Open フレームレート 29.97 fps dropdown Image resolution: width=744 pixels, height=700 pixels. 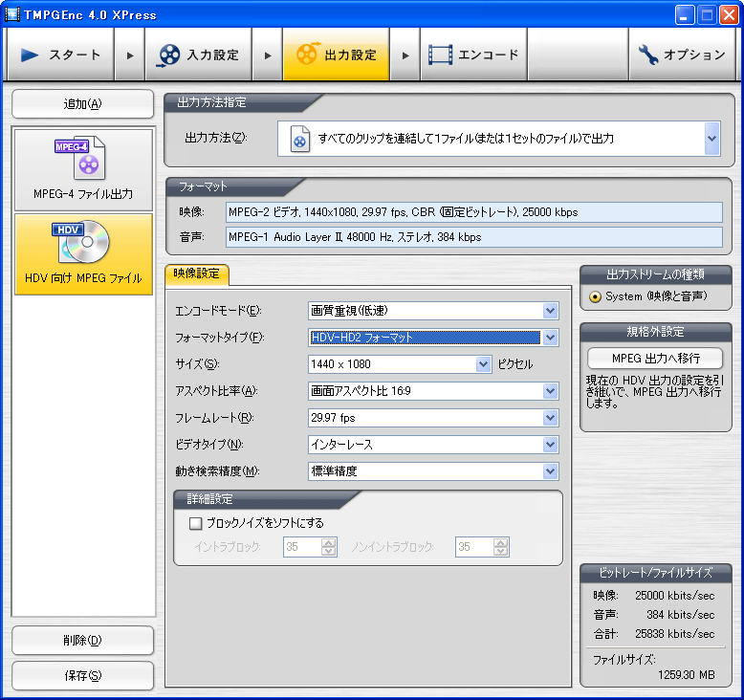click(551, 418)
